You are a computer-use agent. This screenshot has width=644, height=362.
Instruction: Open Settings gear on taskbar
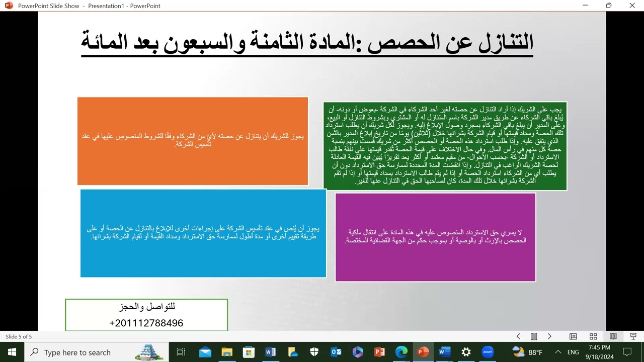466,352
